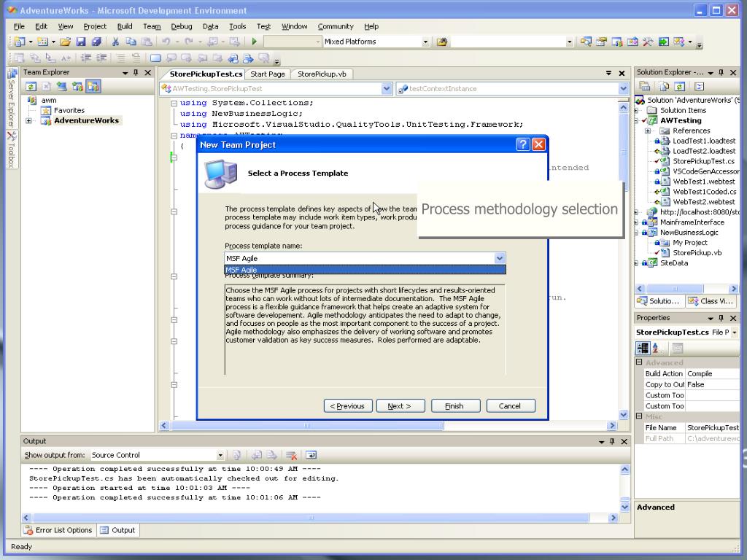Click the help question mark in New Team Project dialog
The height and width of the screenshot is (560, 747).
click(x=522, y=144)
